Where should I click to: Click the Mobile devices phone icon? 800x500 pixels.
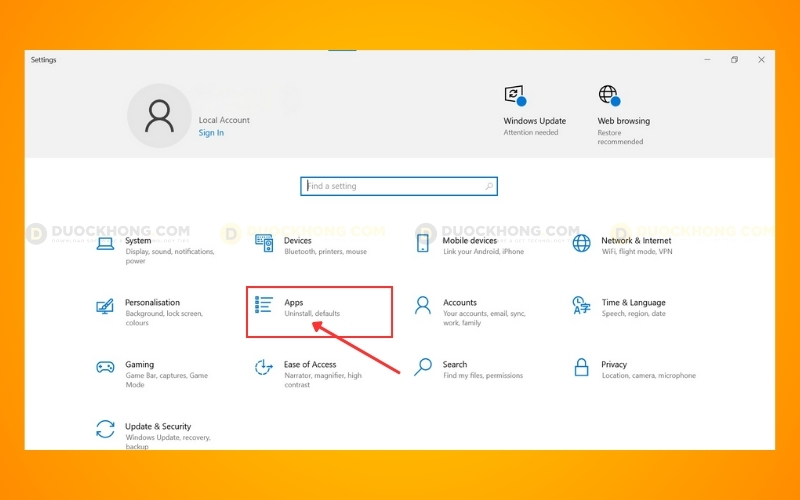click(423, 243)
